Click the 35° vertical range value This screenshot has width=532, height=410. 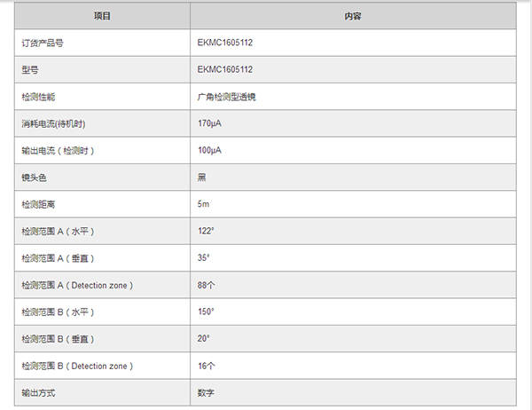pos(204,257)
